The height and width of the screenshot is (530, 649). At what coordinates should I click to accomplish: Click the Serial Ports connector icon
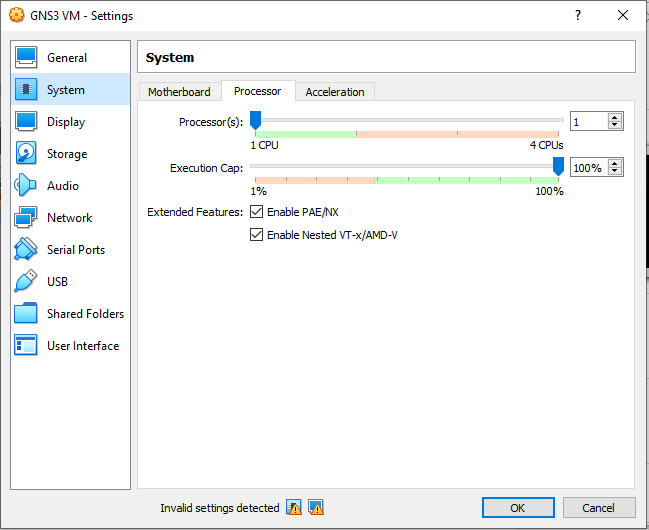(26, 249)
